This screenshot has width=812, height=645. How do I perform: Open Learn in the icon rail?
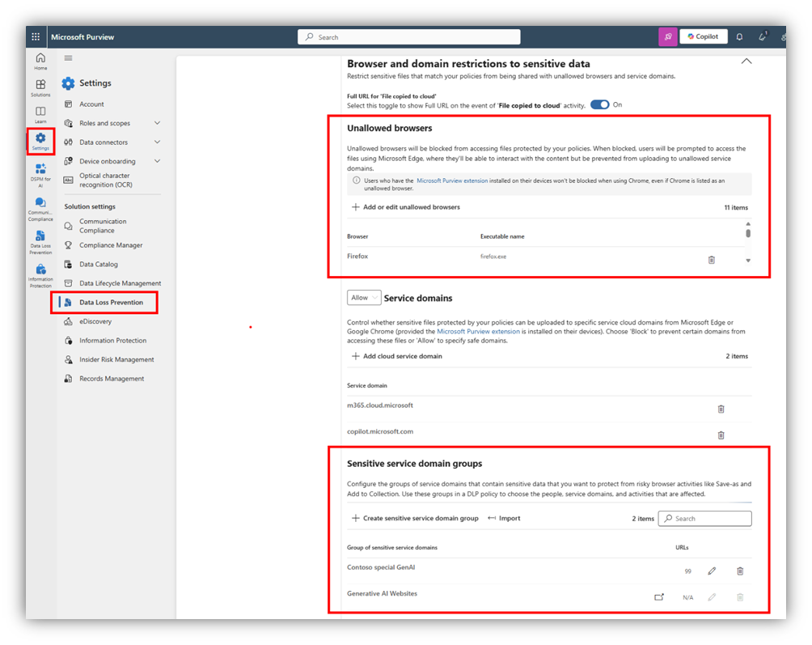(x=40, y=114)
